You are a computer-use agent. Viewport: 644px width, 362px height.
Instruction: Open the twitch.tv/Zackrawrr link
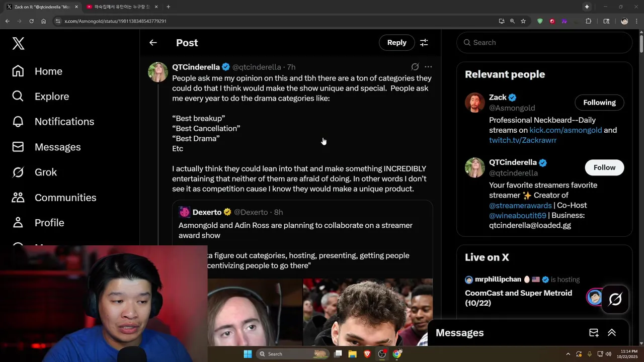tap(523, 140)
